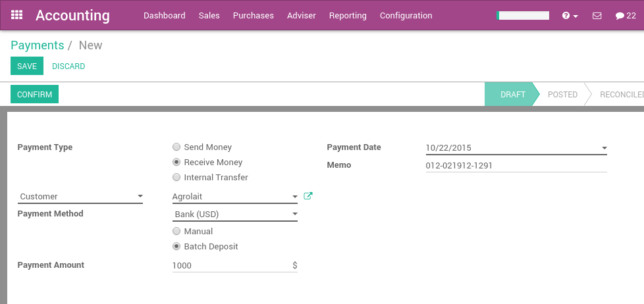Click the Memo input field

(x=516, y=166)
